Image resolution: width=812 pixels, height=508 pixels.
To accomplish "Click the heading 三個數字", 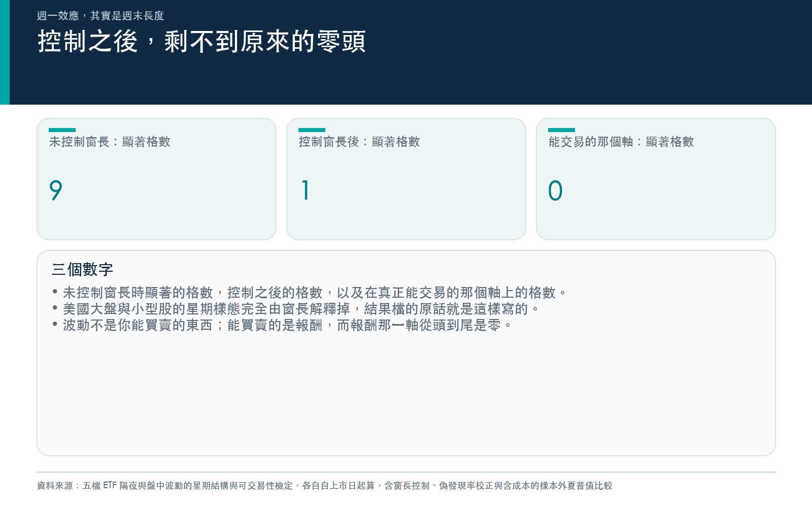I will tap(82, 269).
